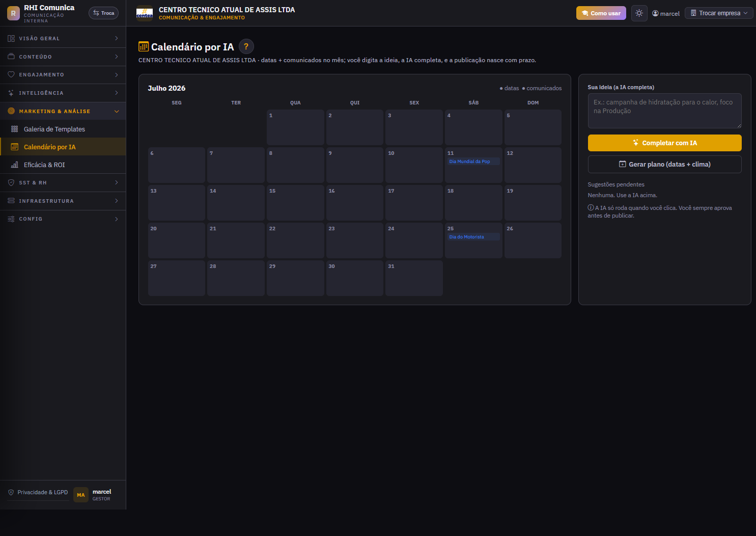Expand the Engajamento menu section
The width and height of the screenshot is (756, 536).
(63, 74)
